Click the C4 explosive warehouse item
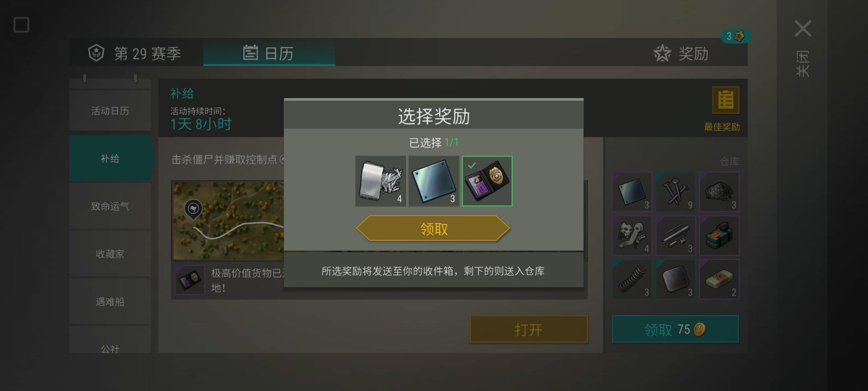This screenshot has height=391, width=868. click(x=719, y=236)
